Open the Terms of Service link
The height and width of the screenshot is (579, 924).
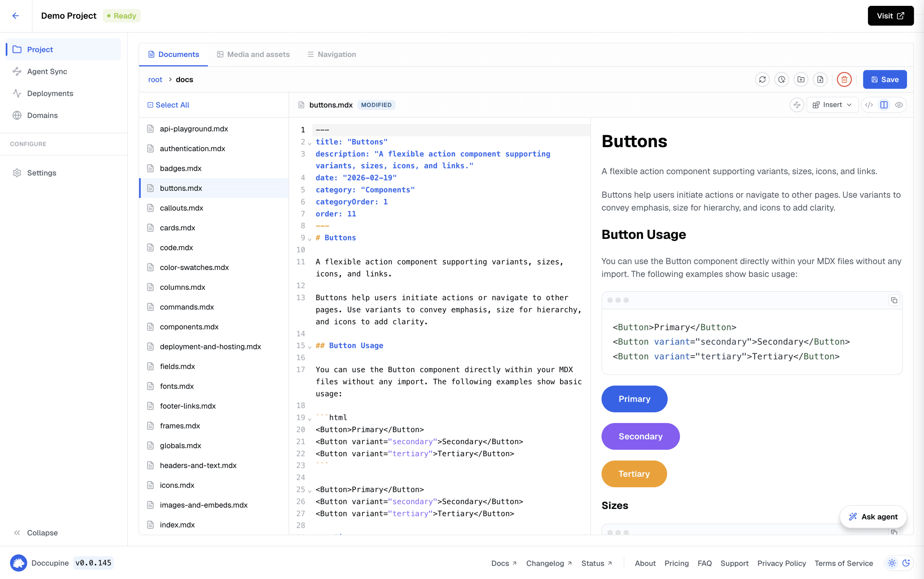tap(844, 563)
